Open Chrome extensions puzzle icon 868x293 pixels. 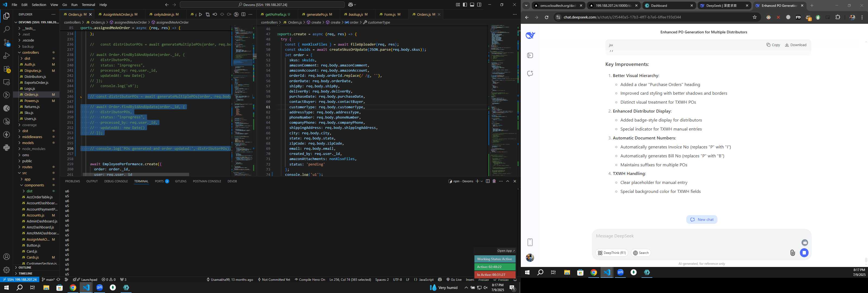pyautogui.click(x=838, y=17)
